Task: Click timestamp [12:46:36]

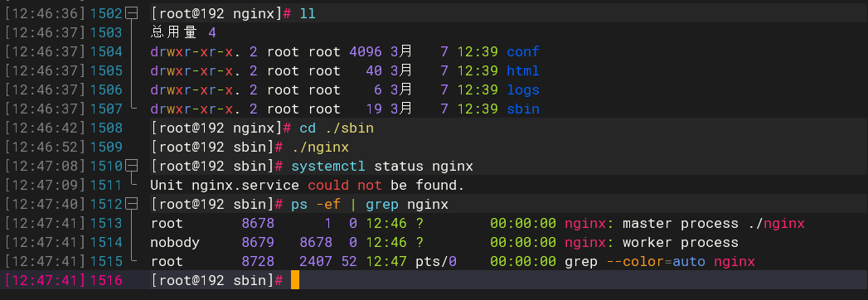Action: 46,14
